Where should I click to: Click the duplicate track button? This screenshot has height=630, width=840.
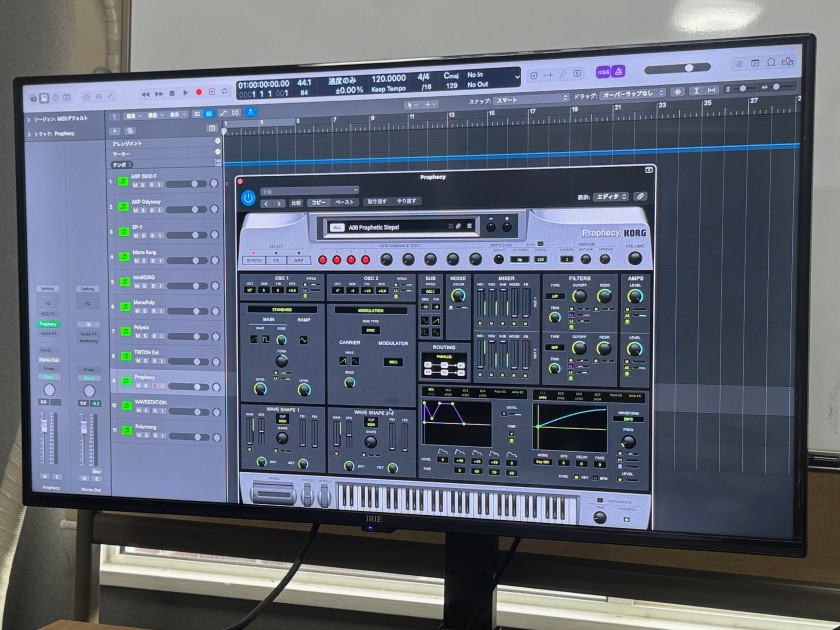point(129,130)
